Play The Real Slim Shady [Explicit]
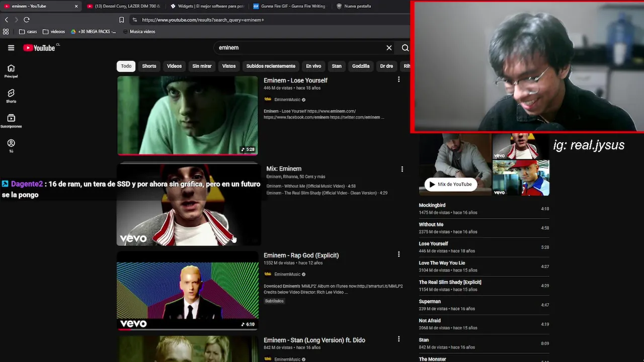 point(484,286)
